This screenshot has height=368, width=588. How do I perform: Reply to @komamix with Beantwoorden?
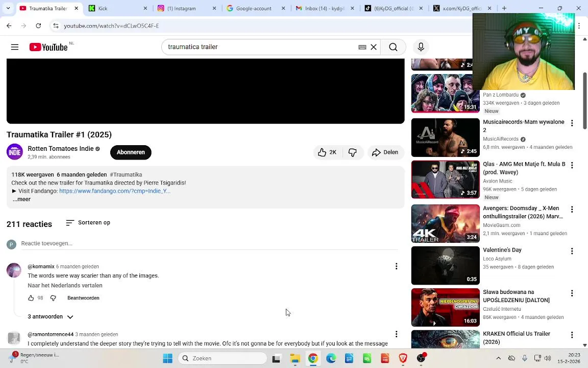tap(83, 298)
